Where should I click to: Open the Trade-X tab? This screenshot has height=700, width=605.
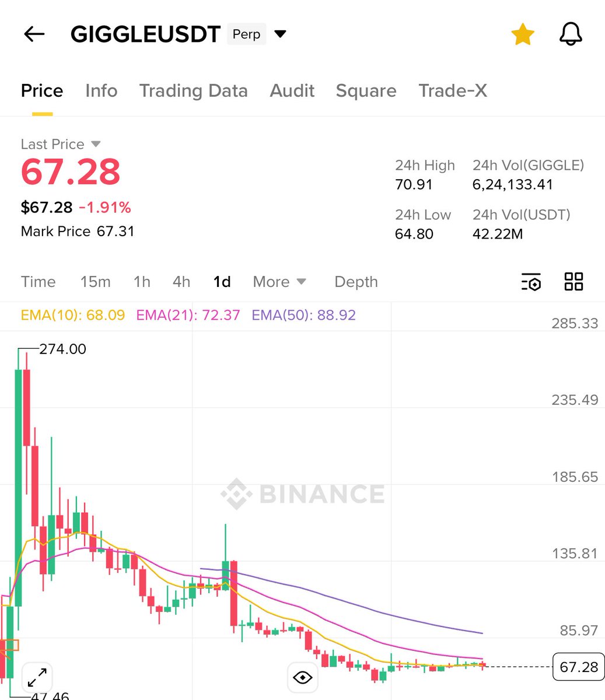pos(453,90)
